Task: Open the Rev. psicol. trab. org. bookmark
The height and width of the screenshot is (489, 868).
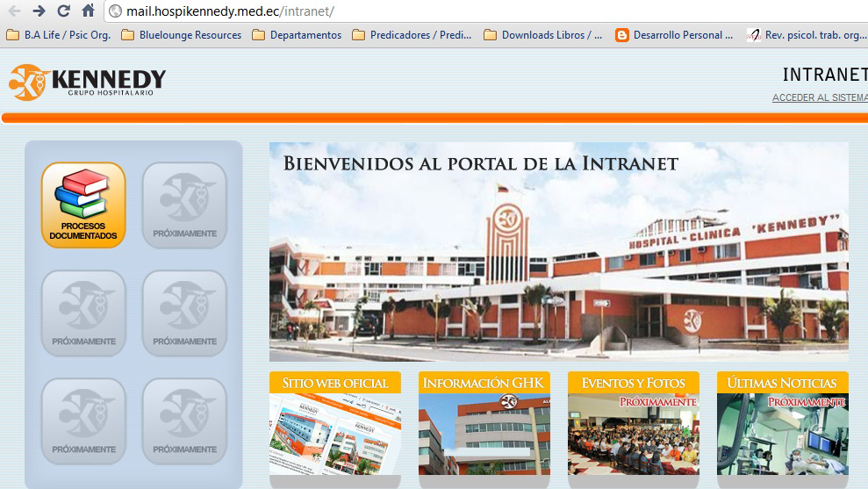Action: pyautogui.click(x=807, y=35)
